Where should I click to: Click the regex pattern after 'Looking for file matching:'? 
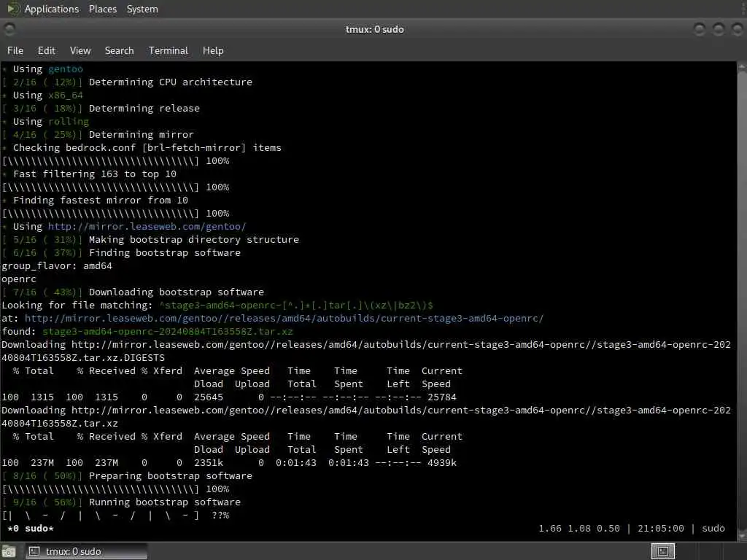coord(296,306)
